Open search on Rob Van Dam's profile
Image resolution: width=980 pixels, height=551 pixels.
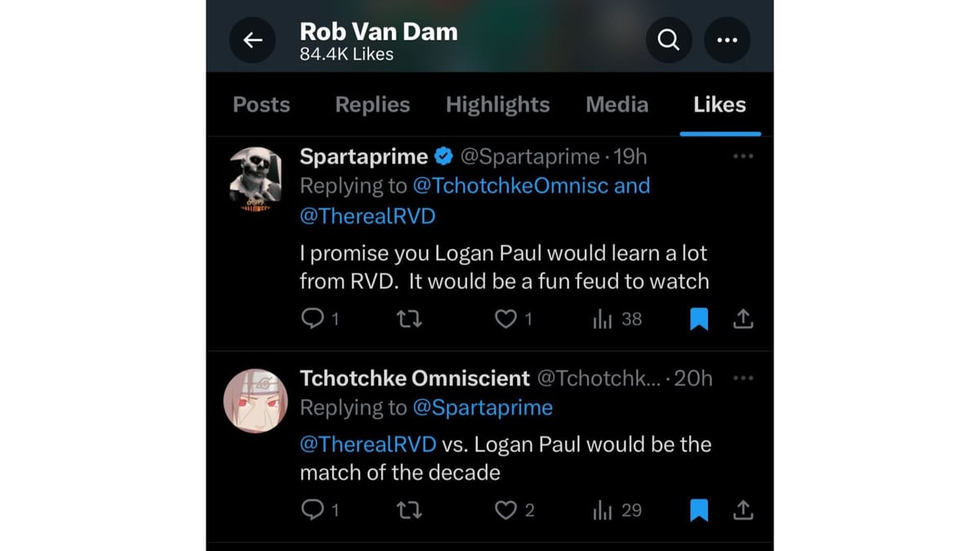click(x=668, y=39)
